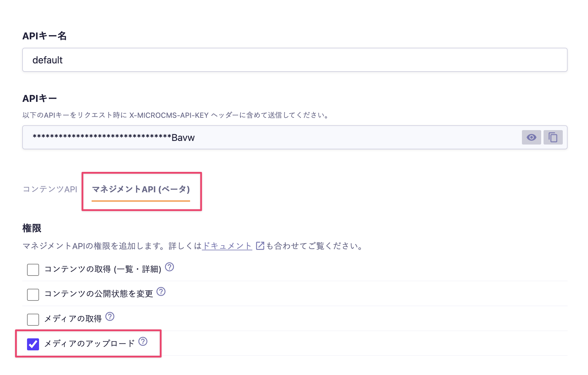
Task: Check the コンテンツの公開状態を変更 checkbox
Action: (33, 294)
